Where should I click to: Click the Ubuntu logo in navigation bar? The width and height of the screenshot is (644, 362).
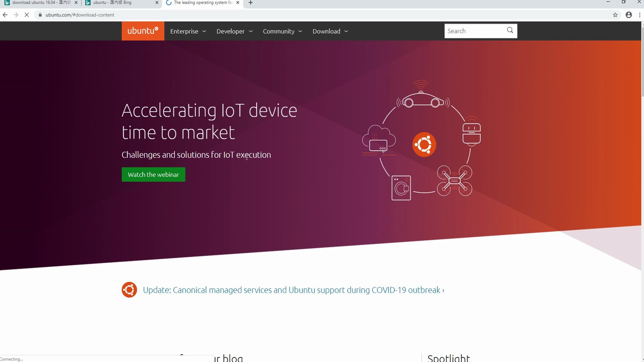pos(143,31)
